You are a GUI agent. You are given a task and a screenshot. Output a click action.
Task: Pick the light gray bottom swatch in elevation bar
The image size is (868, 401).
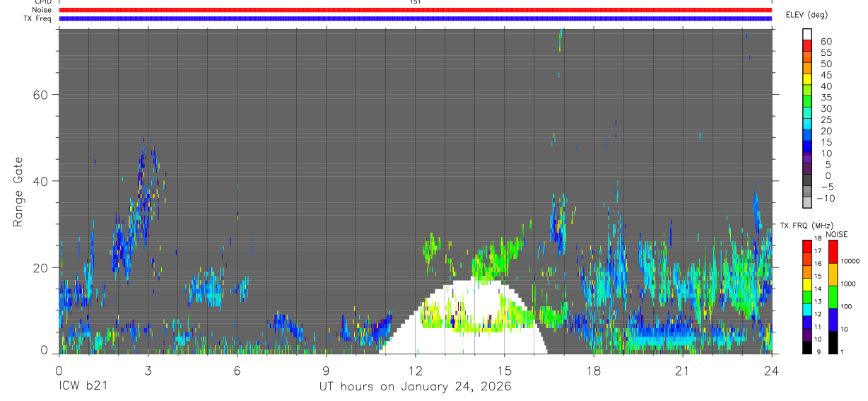pos(807,202)
